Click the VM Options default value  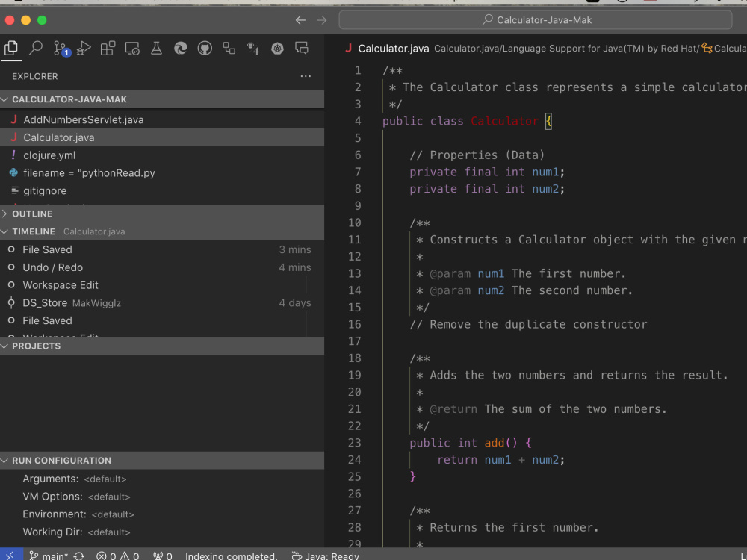[x=109, y=497]
